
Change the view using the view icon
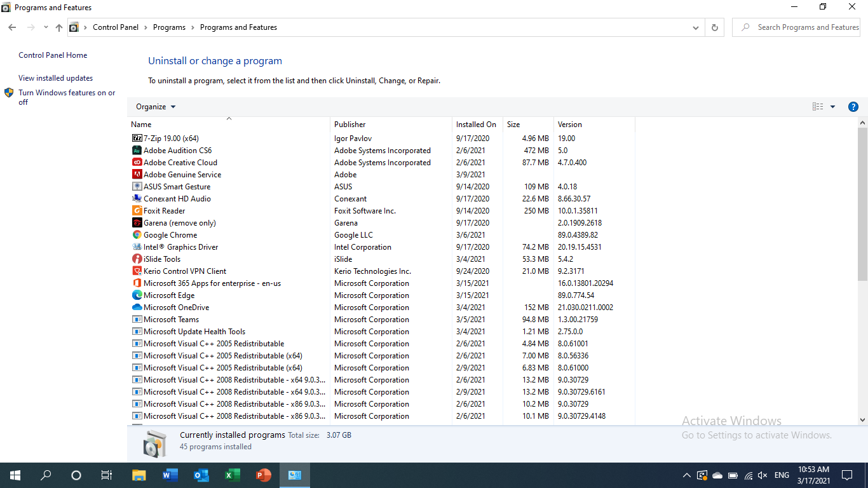[818, 107]
